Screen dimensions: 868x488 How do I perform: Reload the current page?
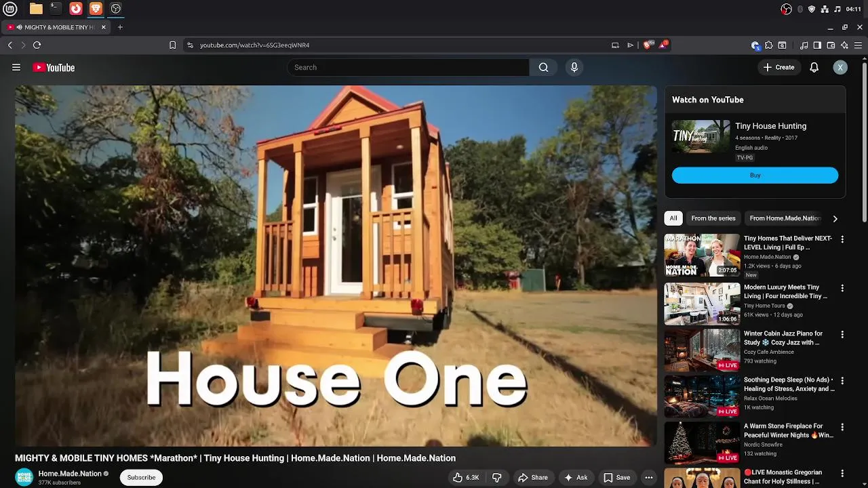click(37, 45)
